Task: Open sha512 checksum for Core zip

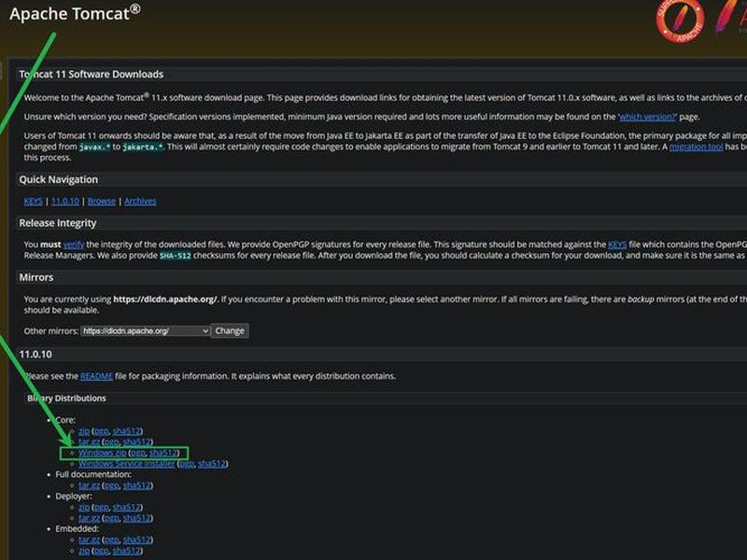Action: pos(126,431)
